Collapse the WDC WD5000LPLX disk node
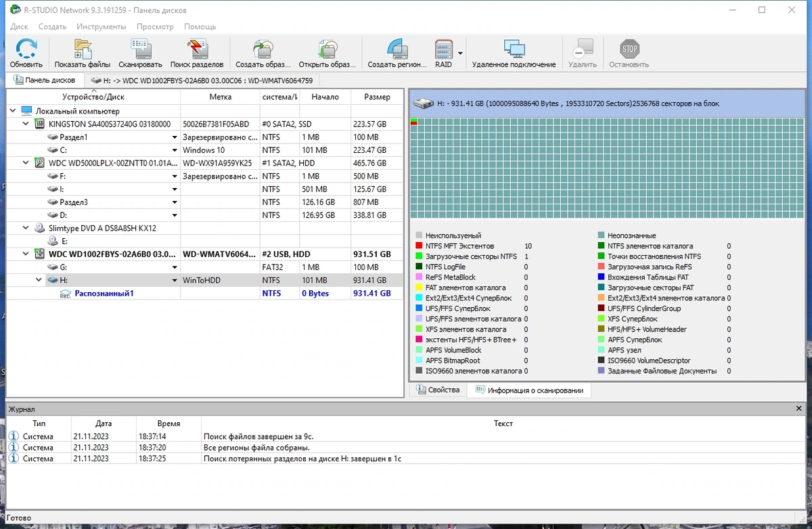The width and height of the screenshot is (812, 529). point(26,163)
